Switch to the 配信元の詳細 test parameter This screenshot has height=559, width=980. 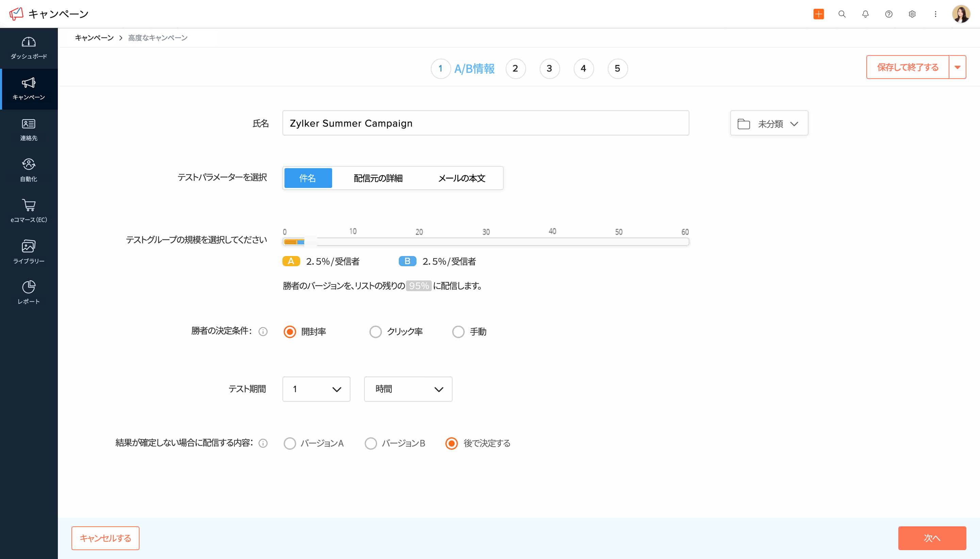click(378, 178)
